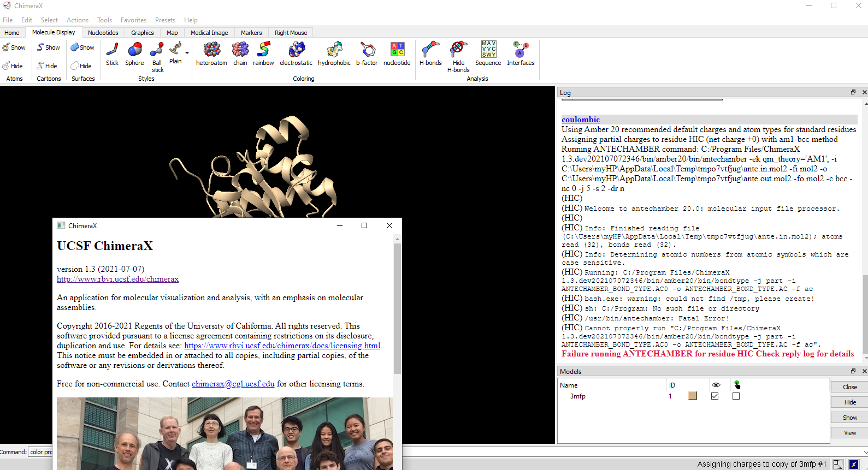This screenshot has width=868, height=470.
Task: Click the lightning bolt status bar icon
Action: click(854, 464)
